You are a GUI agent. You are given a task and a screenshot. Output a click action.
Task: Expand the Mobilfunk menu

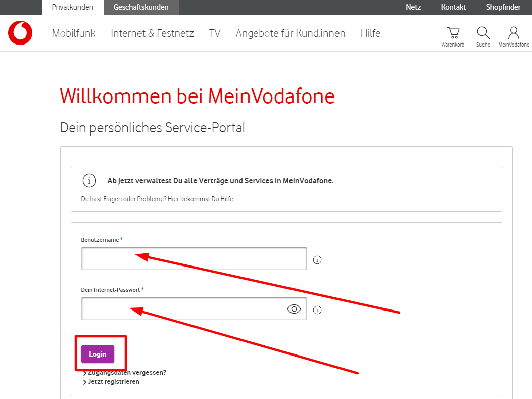[74, 33]
